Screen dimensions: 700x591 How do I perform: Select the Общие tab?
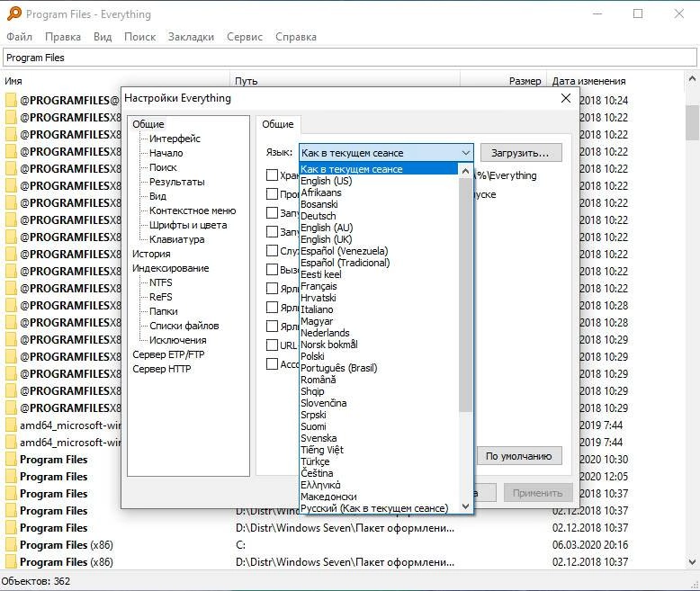click(278, 124)
